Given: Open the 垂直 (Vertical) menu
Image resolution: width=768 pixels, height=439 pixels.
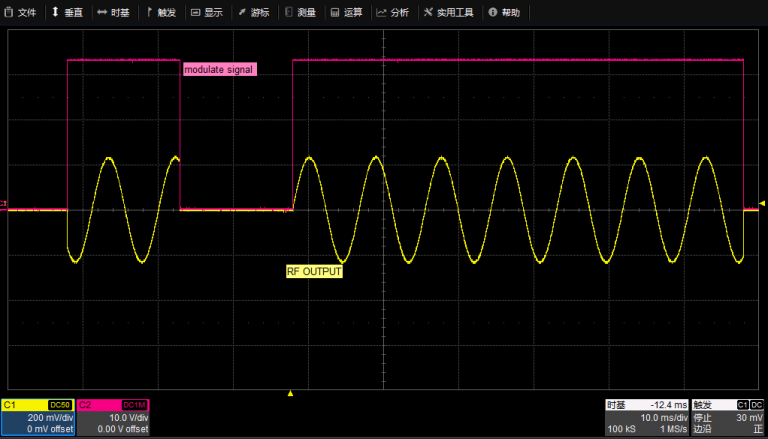Looking at the screenshot, I should [68, 13].
